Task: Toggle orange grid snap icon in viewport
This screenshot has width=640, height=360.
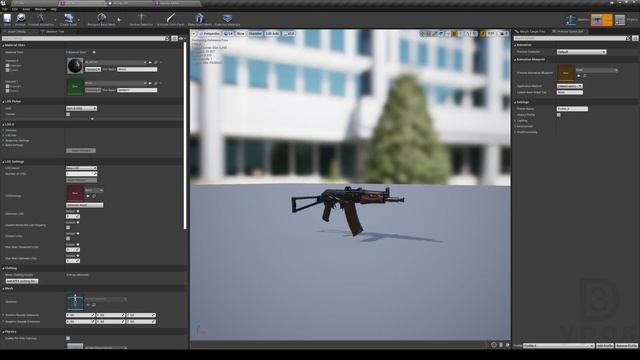Action: [x=454, y=34]
